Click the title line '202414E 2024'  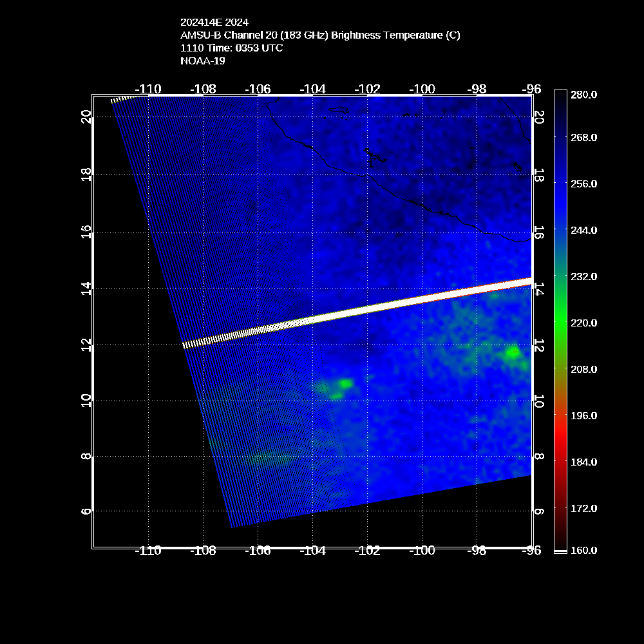(214, 22)
